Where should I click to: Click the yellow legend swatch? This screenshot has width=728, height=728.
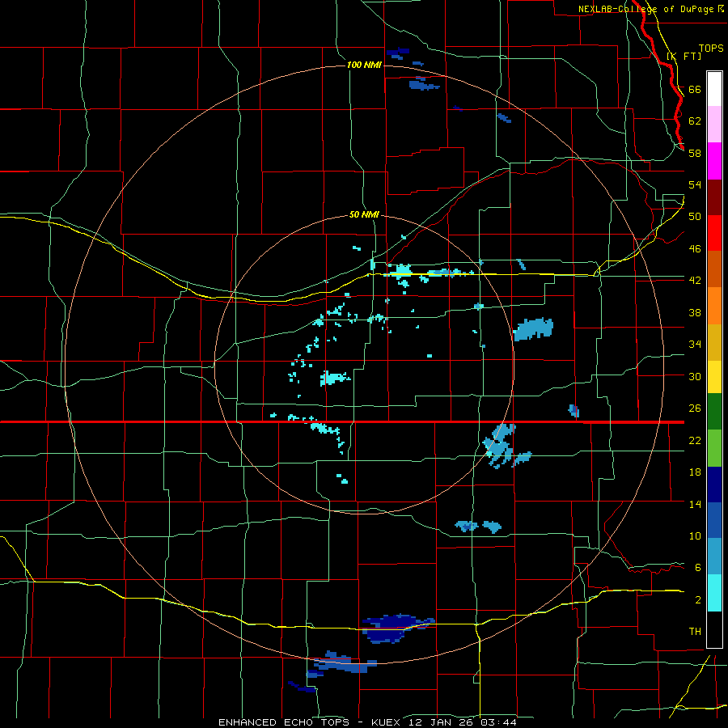click(x=714, y=377)
